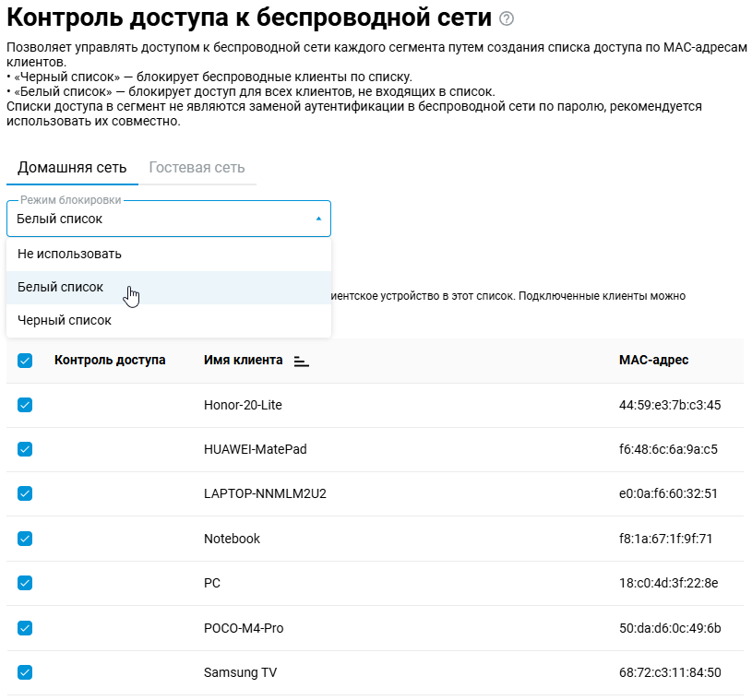Open the 'Домашняя сеть' tab
The image size is (752, 700).
(72, 167)
